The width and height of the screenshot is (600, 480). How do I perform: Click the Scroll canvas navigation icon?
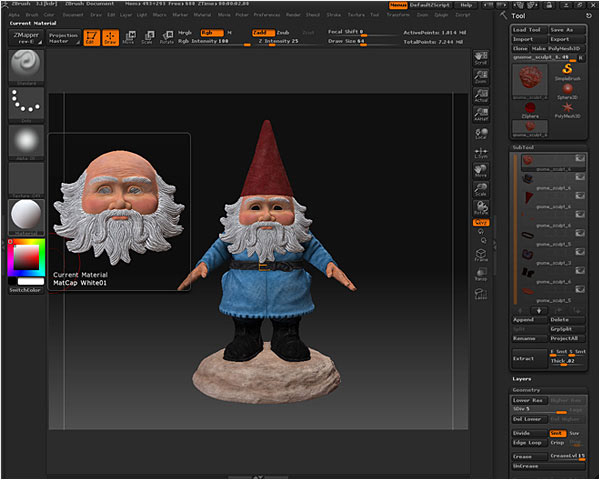click(481, 58)
